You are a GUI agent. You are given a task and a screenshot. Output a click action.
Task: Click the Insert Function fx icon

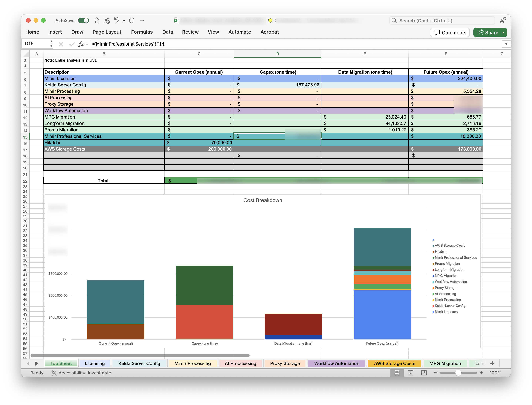(81, 44)
